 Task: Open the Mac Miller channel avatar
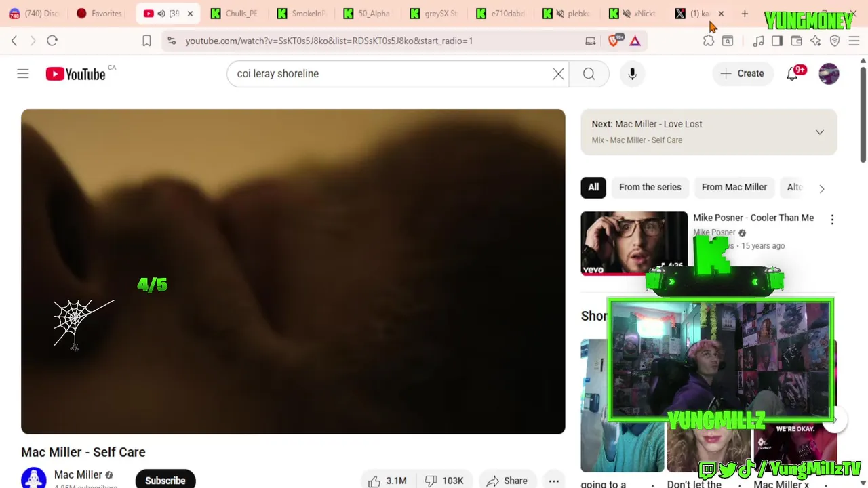(33, 478)
